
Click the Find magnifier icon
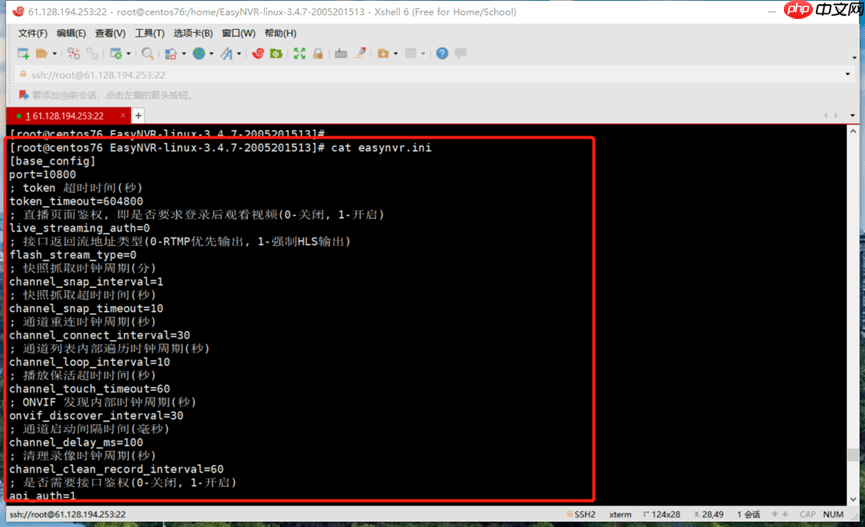[x=147, y=54]
